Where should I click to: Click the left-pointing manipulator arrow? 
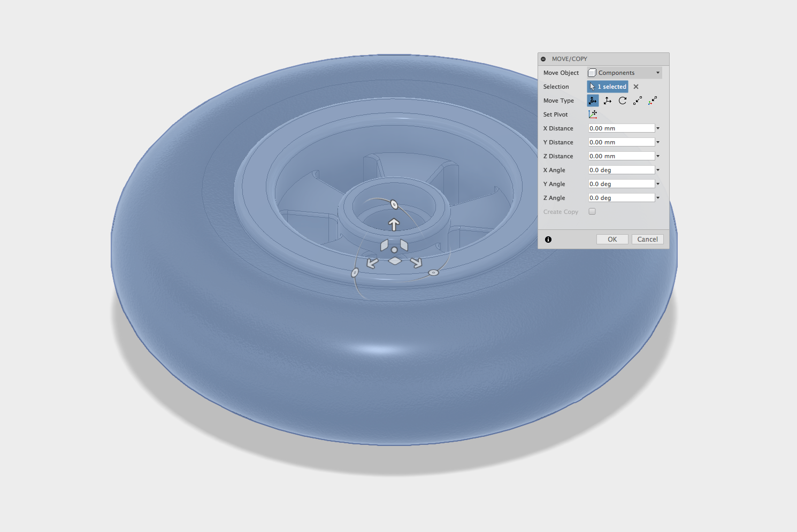pos(372,263)
